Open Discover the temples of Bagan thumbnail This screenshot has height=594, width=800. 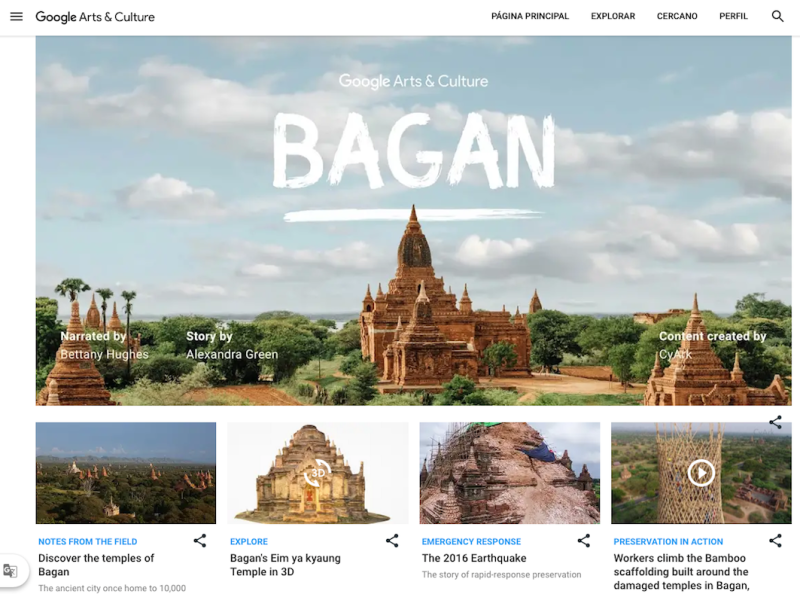tap(126, 473)
